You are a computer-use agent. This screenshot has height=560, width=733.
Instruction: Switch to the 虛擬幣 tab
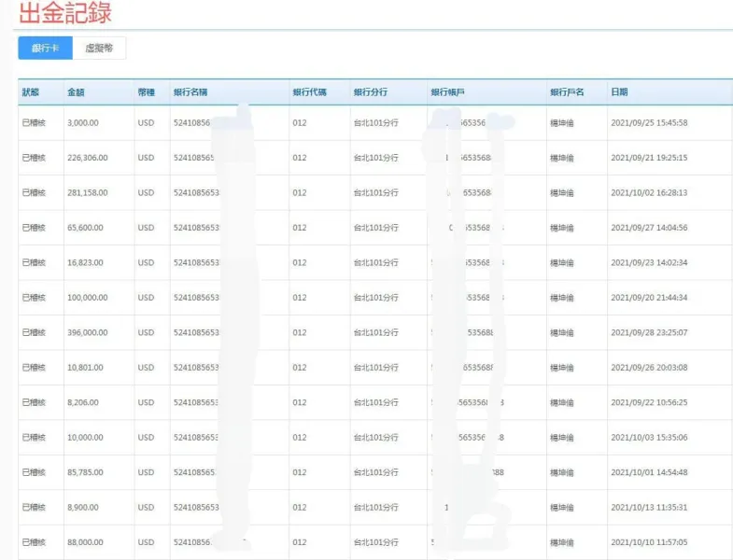pos(99,48)
